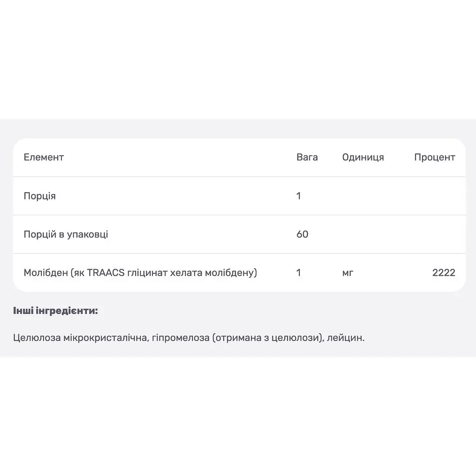Viewport: 476px width, 476px height.
Task: Select the Молібден TRAACS ingredient name
Action: (140, 272)
